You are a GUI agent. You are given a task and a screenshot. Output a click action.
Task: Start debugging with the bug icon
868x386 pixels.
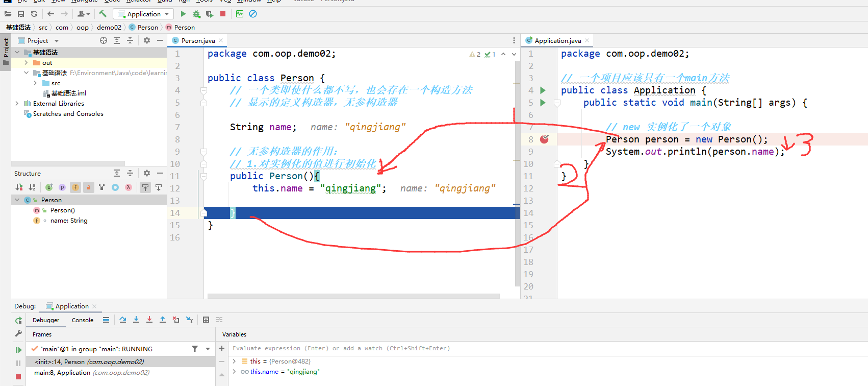coord(196,14)
